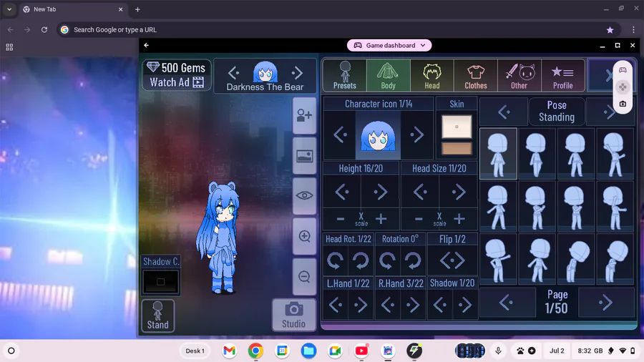The image size is (644, 362).
Task: Select next Character icon arrow
Action: [416, 134]
